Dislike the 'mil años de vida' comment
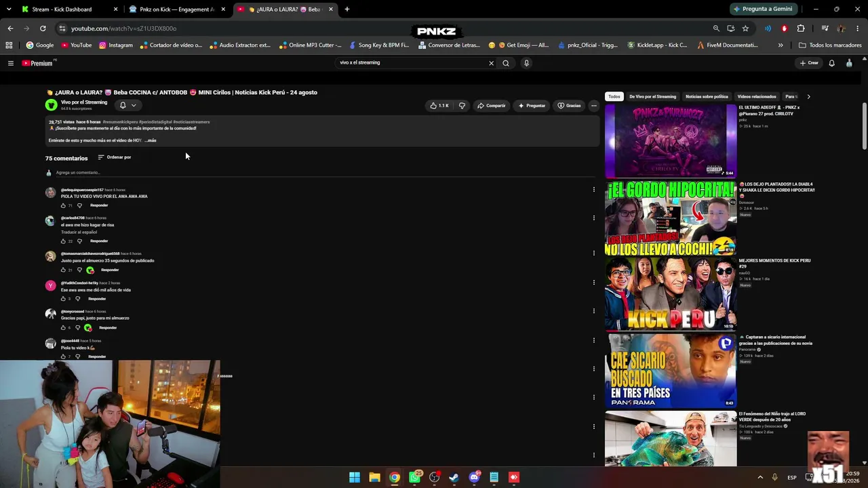The image size is (868, 488). point(77,299)
